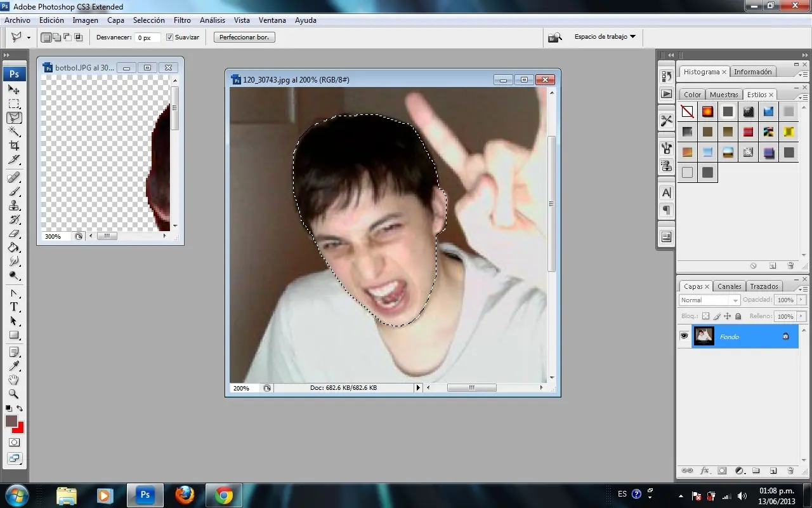Pick the Crop tool
Image resolution: width=812 pixels, height=508 pixels.
[x=14, y=145]
